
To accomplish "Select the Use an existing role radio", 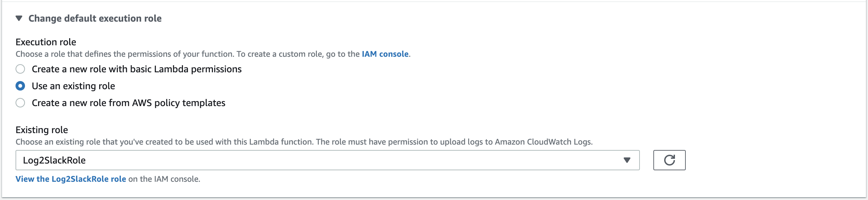I will [x=20, y=86].
